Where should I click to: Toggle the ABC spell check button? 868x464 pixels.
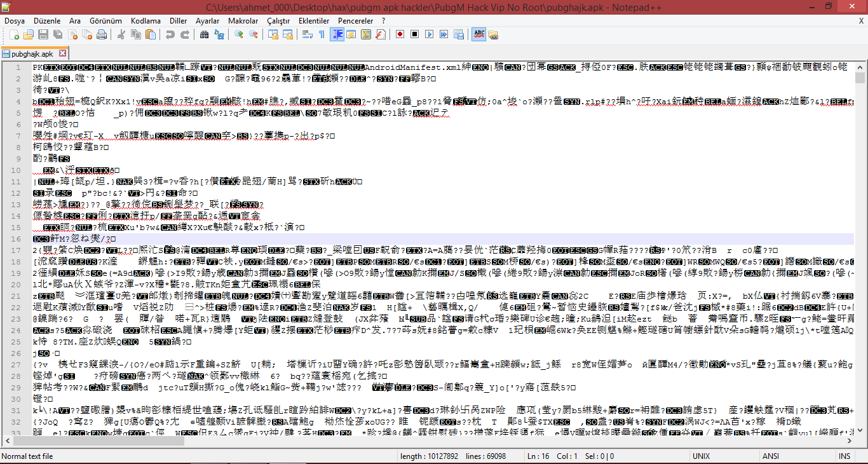[x=478, y=34]
